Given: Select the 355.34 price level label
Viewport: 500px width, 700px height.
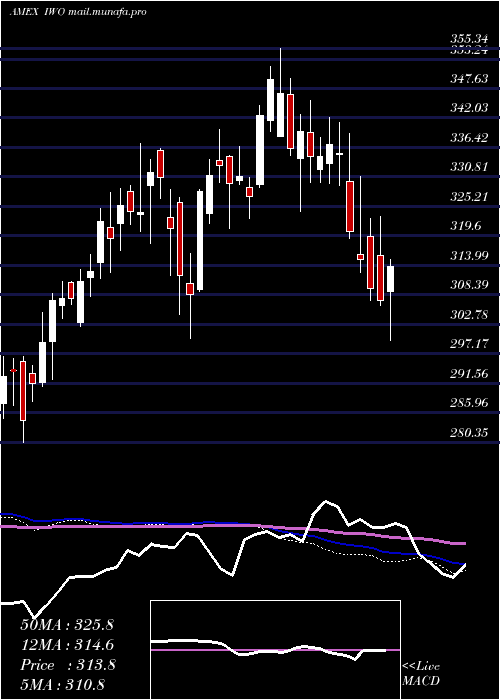Looking at the screenshot, I should (x=469, y=39).
